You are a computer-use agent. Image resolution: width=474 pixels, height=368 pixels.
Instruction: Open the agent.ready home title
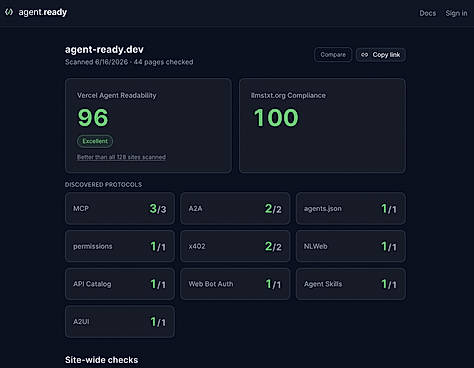(x=43, y=12)
